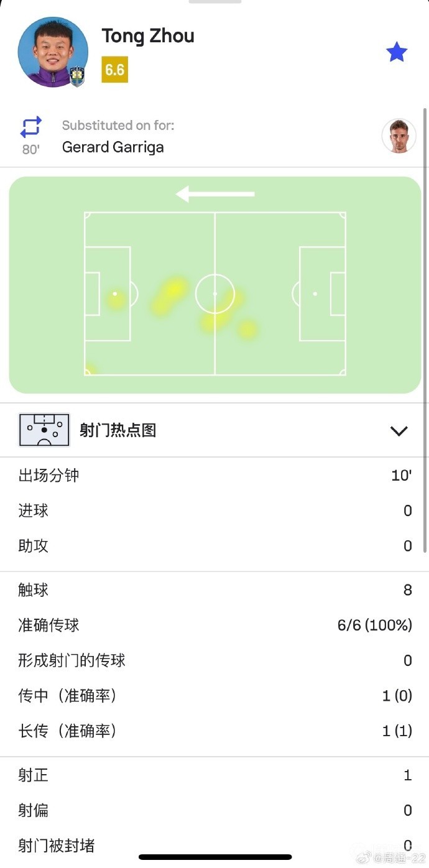Viewport: 429px width, 868px height.
Task: Click the Gerard Garriga name link
Action: [x=113, y=147]
